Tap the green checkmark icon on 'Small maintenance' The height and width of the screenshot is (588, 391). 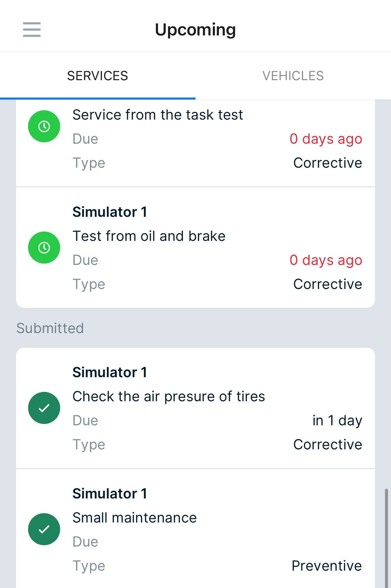44,529
